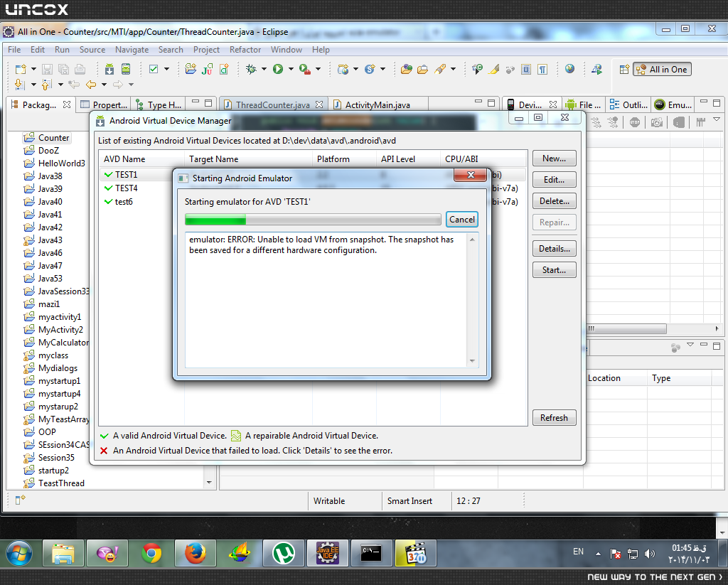Sort the list by the AVD Name column

pyautogui.click(x=141, y=159)
